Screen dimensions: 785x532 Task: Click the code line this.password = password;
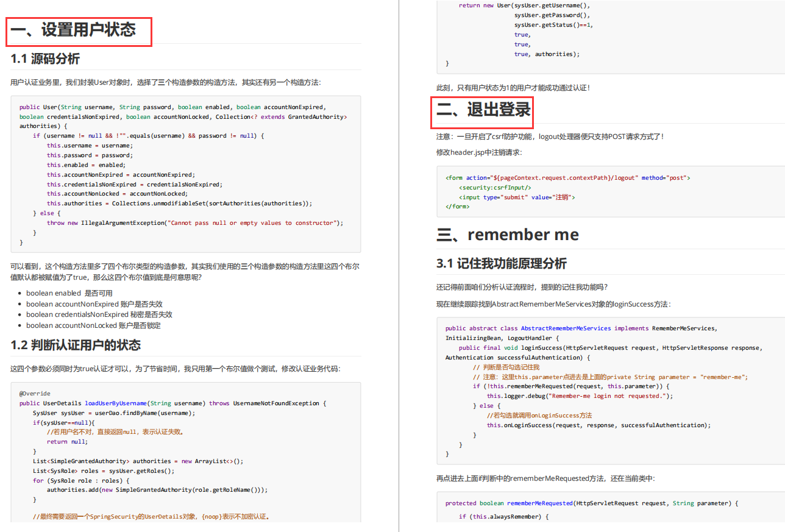[x=90, y=155]
